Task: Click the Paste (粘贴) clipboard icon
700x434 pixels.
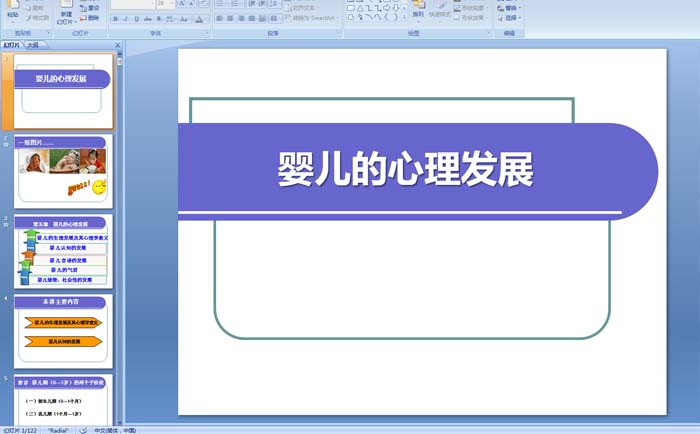Action: tap(12, 4)
